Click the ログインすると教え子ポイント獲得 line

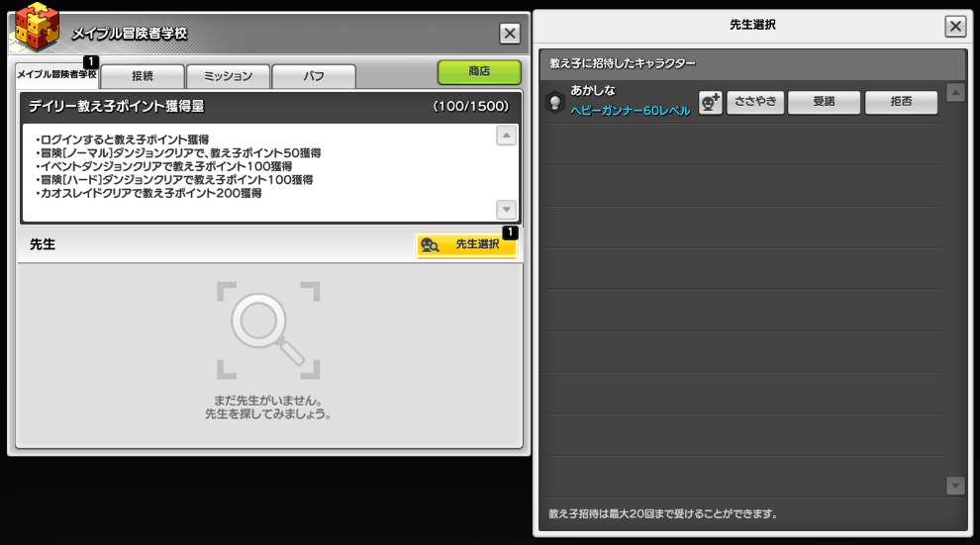(123, 139)
